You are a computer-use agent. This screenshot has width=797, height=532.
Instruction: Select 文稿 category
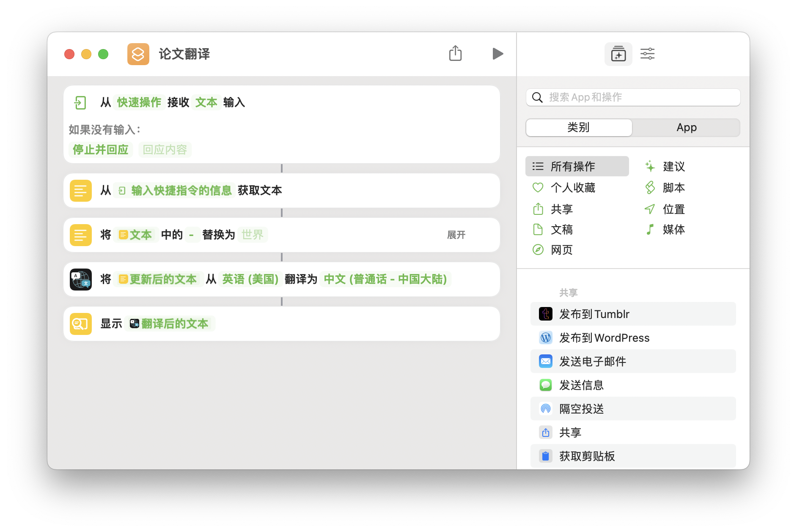click(x=552, y=229)
